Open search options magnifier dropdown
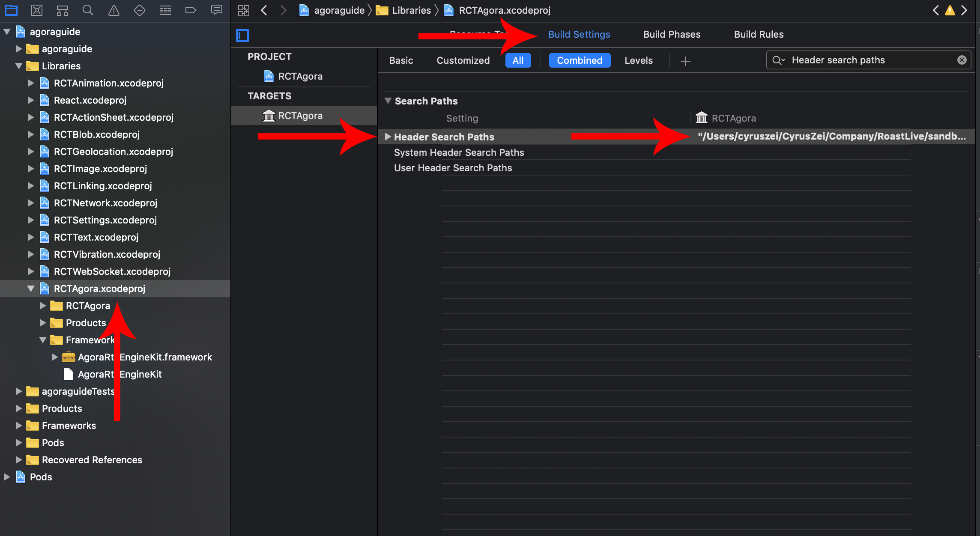 click(x=778, y=60)
